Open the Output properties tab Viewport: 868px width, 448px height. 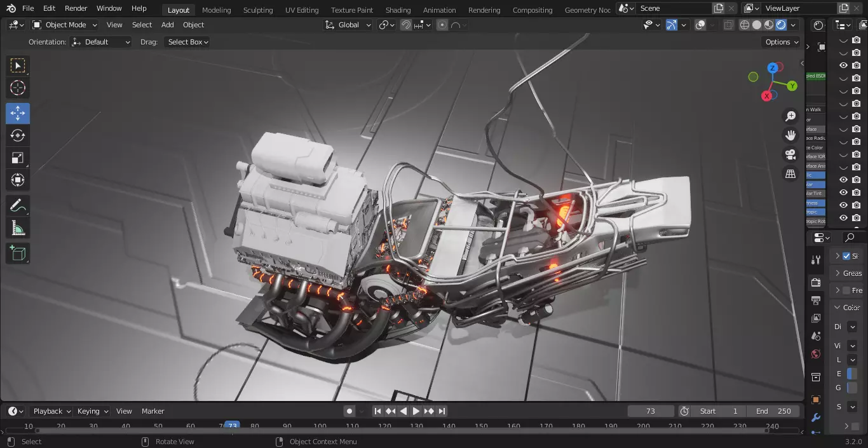(x=816, y=300)
